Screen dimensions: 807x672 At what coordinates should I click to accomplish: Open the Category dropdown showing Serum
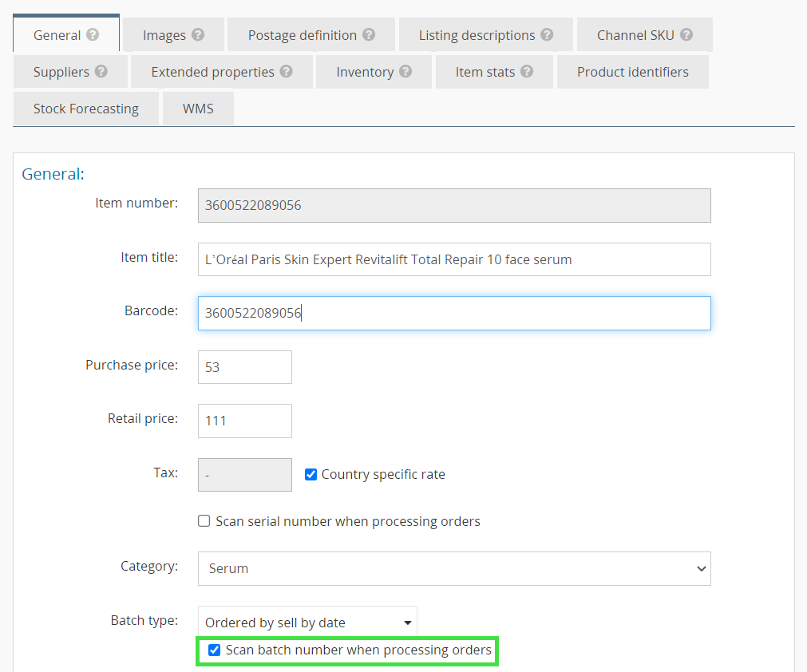[x=453, y=569]
